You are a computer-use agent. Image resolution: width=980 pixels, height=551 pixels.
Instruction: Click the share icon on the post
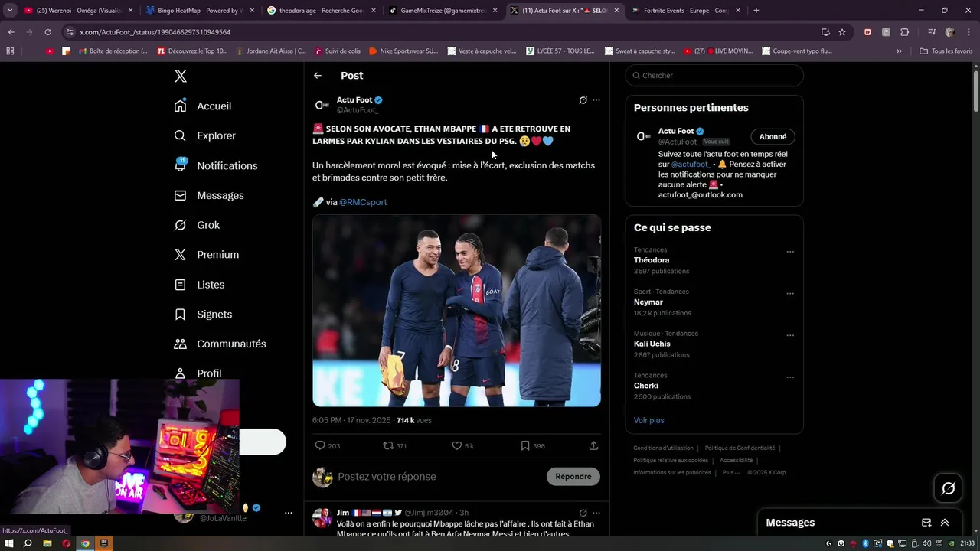tap(593, 445)
